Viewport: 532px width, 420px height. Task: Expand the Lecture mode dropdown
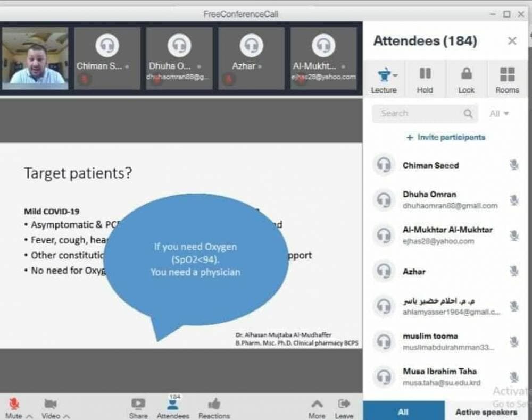384,74
